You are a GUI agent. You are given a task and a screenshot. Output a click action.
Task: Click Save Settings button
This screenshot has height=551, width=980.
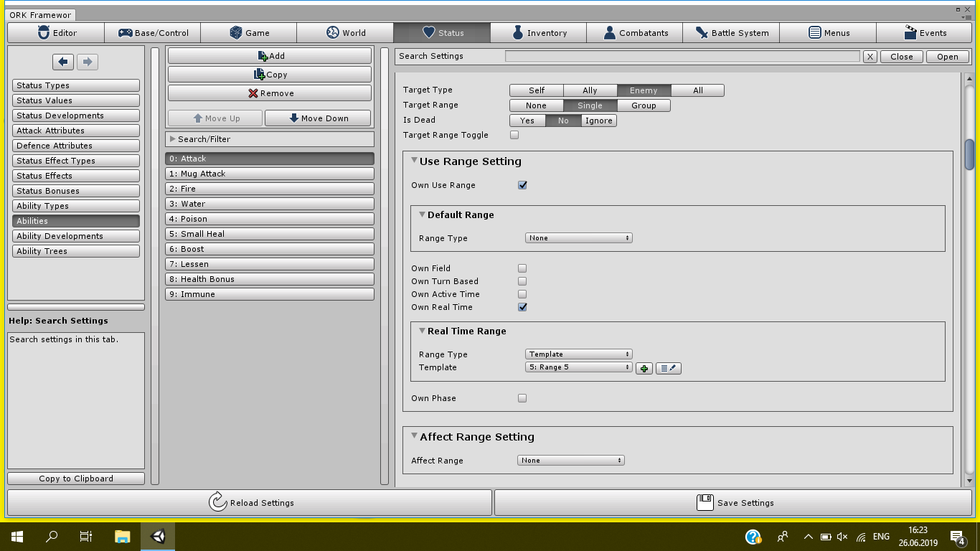pos(734,502)
